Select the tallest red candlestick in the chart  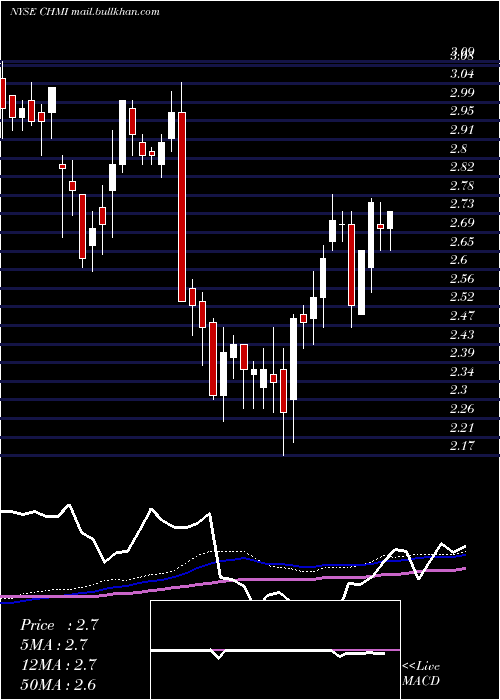pyautogui.click(x=182, y=207)
